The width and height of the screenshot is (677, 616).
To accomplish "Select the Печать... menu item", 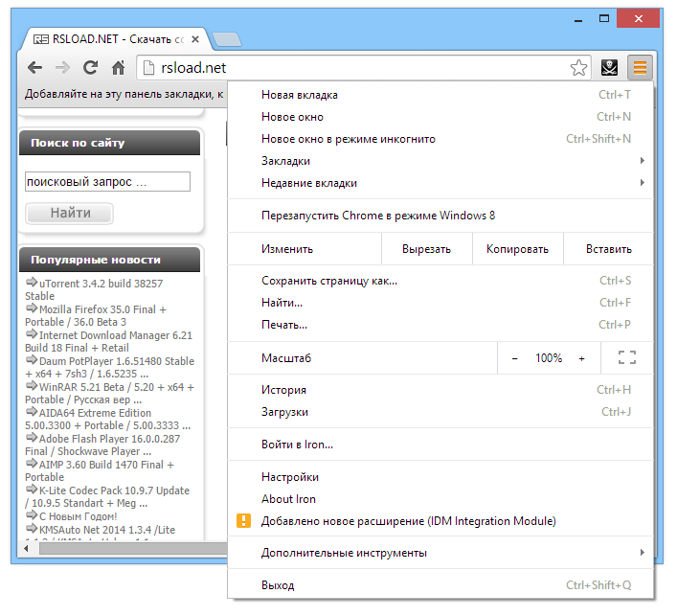I will (x=440, y=325).
